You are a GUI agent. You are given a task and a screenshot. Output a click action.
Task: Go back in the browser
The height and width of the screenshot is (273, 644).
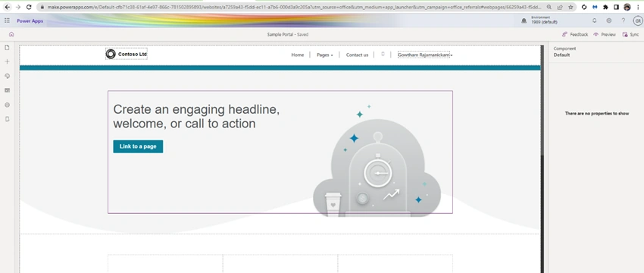[7, 7]
